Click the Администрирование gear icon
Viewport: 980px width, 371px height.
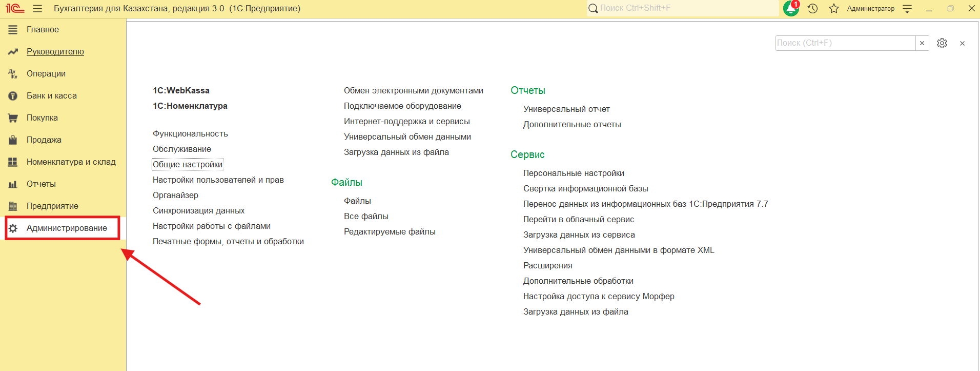point(13,228)
